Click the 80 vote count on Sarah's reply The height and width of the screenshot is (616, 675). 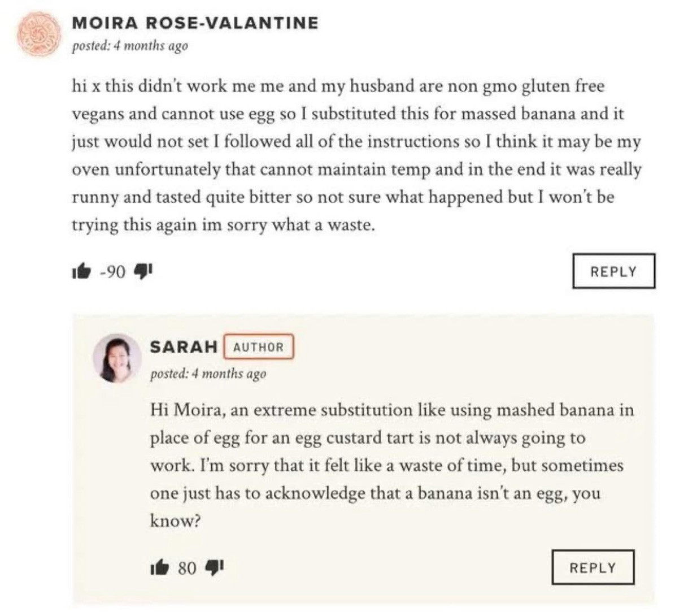187,568
